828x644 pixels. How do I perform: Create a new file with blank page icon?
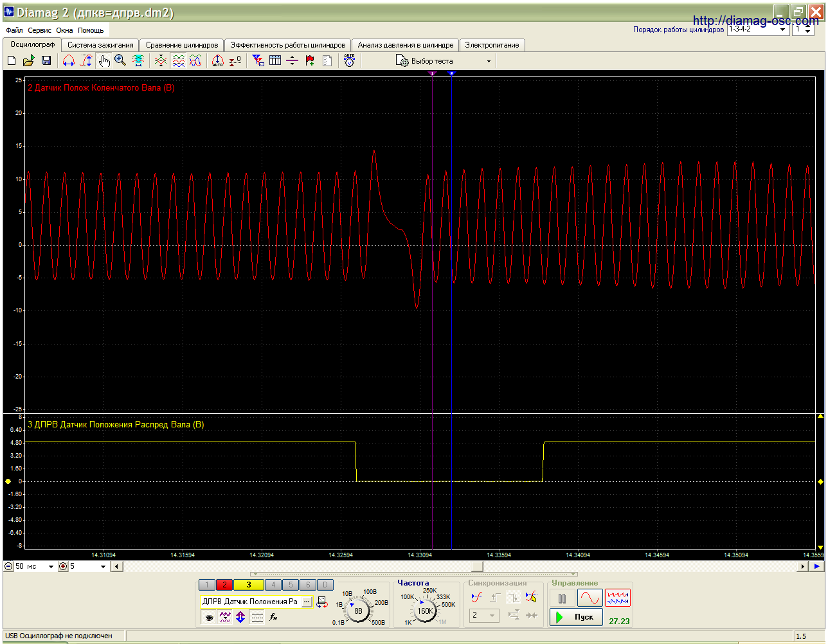pos(12,60)
